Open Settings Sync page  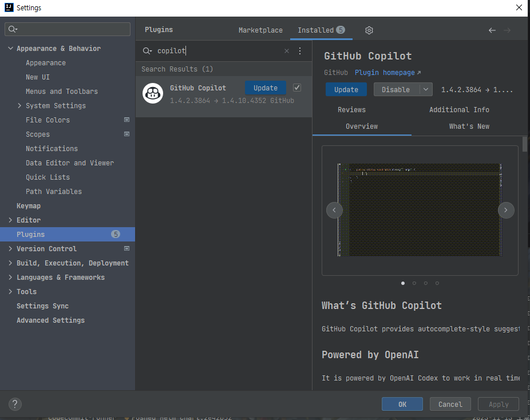click(42, 306)
